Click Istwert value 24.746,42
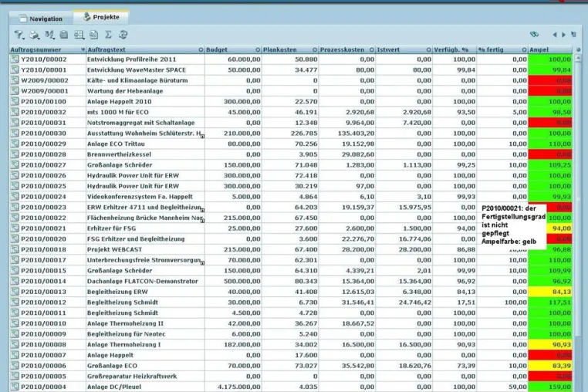Image resolution: width=588 pixels, height=392 pixels. click(414, 302)
